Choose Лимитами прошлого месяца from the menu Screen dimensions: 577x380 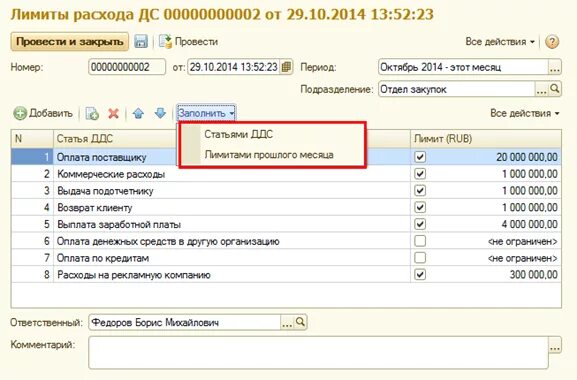[269, 155]
